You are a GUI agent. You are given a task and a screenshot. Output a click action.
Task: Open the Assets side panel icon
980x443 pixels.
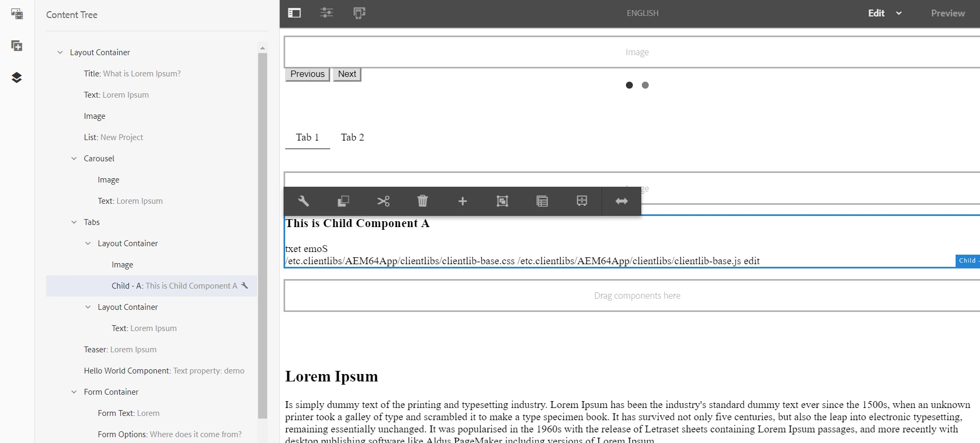[17, 14]
